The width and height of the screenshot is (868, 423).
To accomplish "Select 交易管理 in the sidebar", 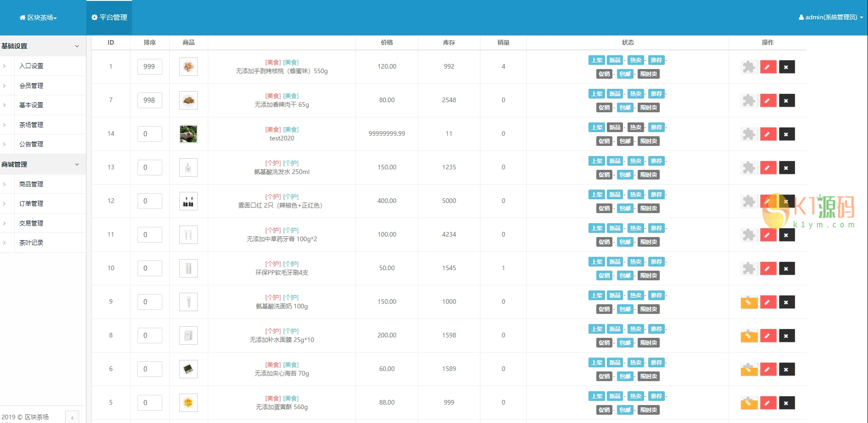I will pyautogui.click(x=31, y=223).
